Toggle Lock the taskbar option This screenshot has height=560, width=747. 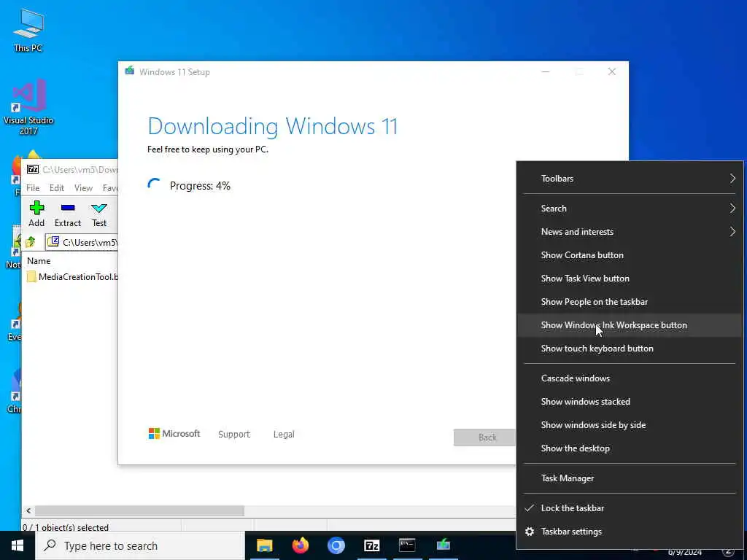[630, 508]
